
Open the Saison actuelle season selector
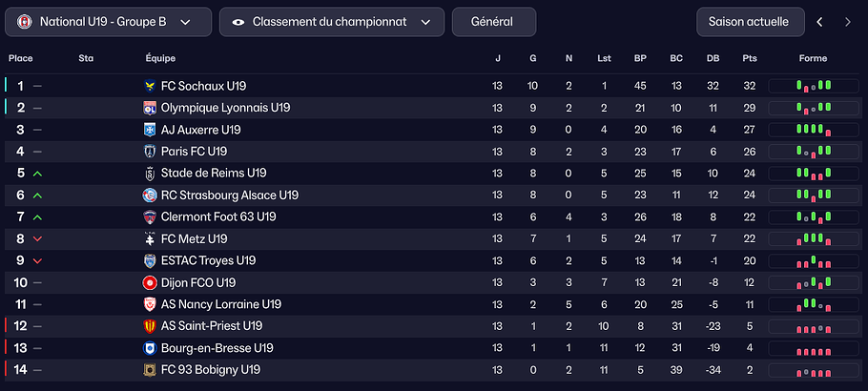(748, 22)
